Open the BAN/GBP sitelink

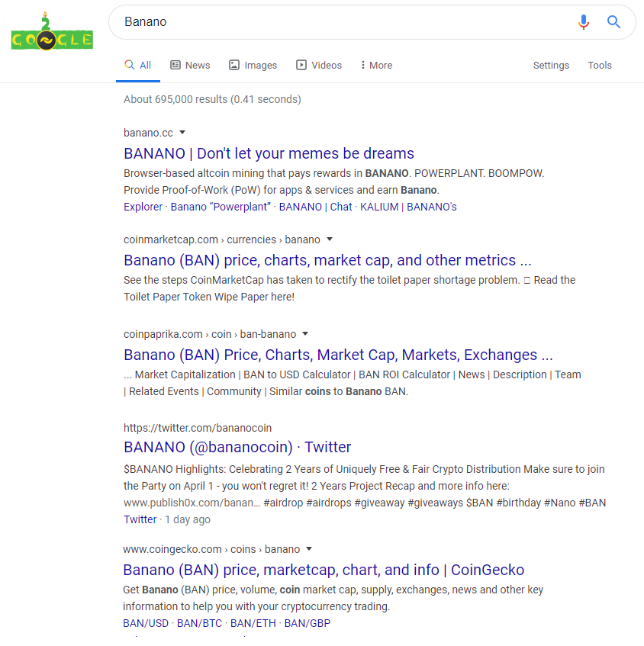(308, 623)
